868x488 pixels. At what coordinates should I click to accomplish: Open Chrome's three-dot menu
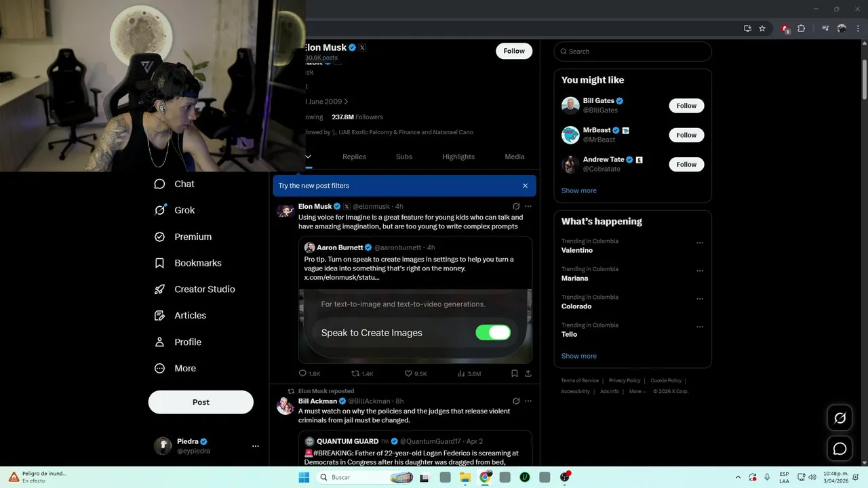coord(856,28)
